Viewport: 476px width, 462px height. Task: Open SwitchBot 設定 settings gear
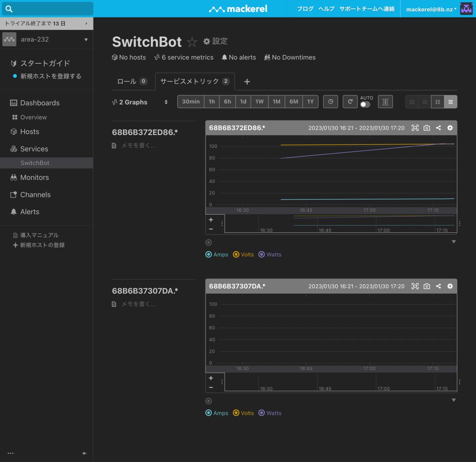pyautogui.click(x=215, y=41)
